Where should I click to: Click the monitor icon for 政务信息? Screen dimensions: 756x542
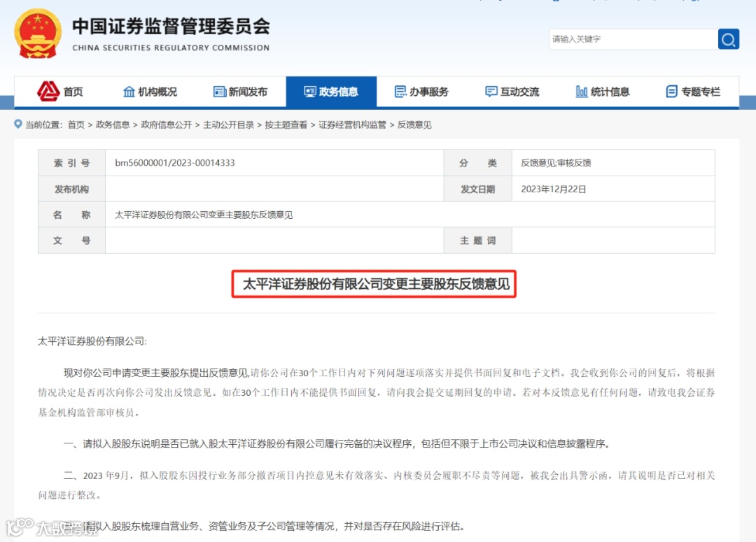point(310,92)
